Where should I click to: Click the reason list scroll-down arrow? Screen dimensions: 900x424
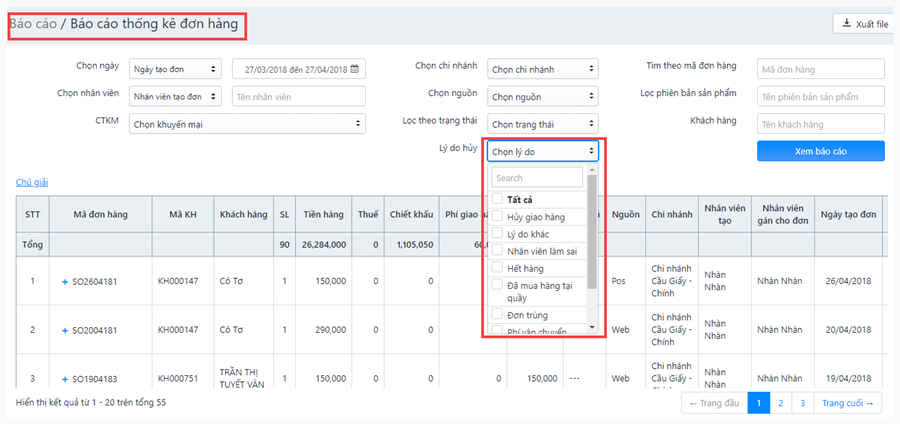coord(592,326)
